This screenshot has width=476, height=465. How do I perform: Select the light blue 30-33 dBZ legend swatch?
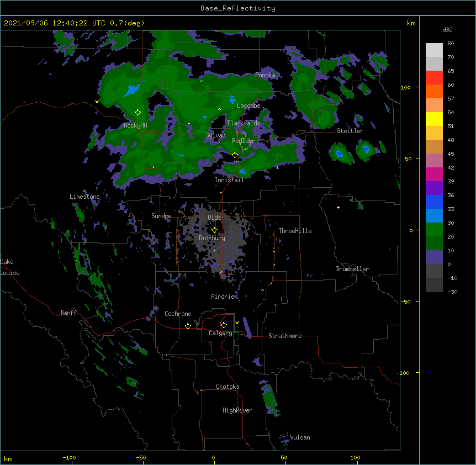click(x=434, y=216)
